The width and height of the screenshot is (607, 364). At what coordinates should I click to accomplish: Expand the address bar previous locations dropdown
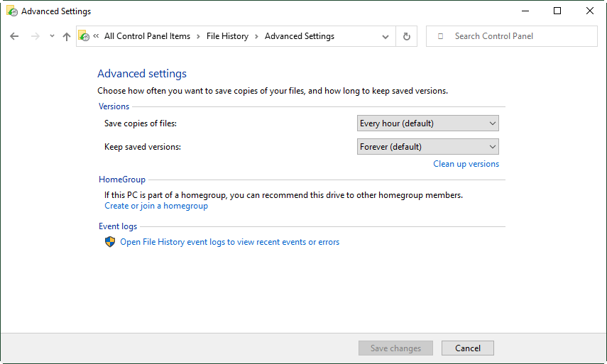[385, 36]
